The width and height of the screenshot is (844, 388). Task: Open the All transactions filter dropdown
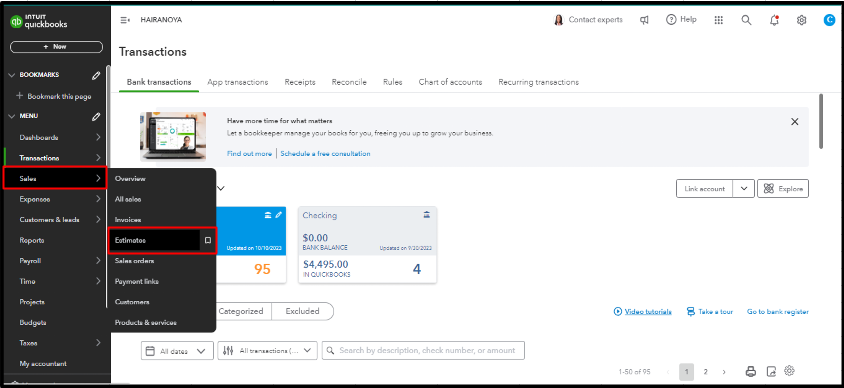[x=268, y=351]
